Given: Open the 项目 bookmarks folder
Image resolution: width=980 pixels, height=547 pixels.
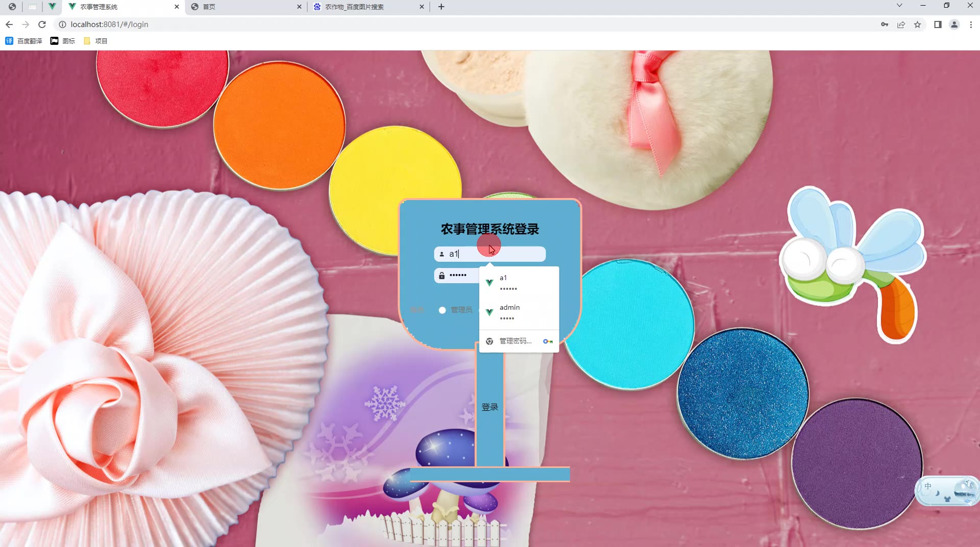Looking at the screenshot, I should [95, 41].
